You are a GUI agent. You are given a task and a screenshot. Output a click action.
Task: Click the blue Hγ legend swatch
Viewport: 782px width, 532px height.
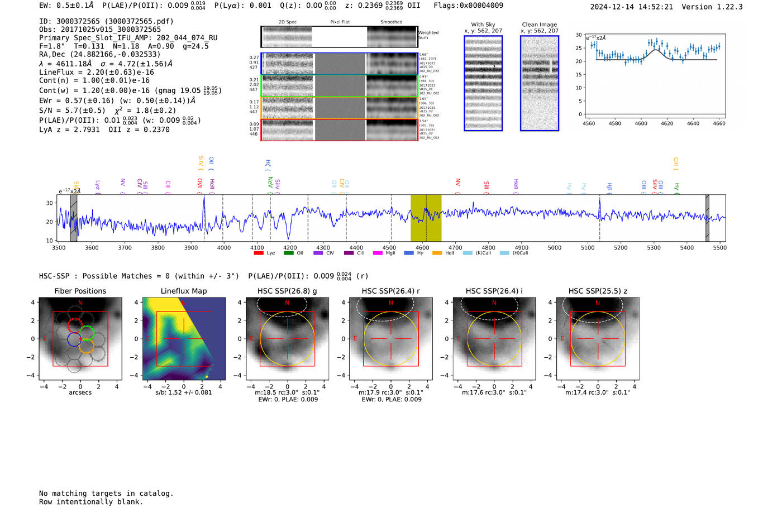click(409, 253)
